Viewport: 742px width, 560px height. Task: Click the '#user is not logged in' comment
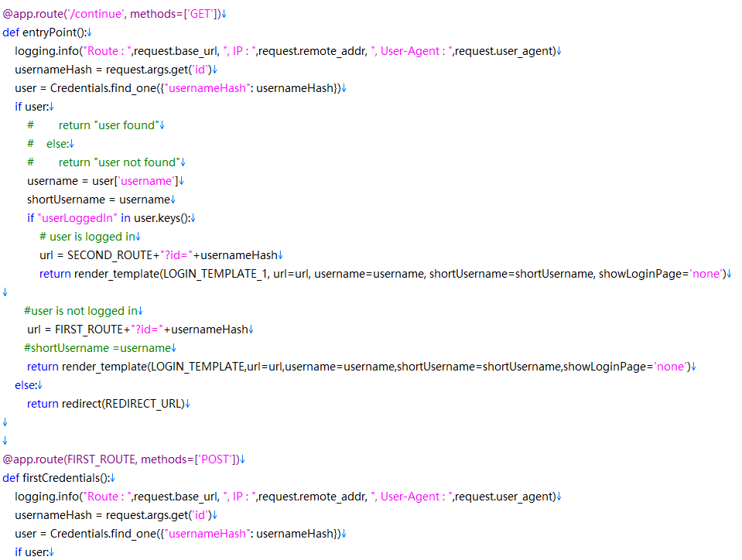click(80, 311)
